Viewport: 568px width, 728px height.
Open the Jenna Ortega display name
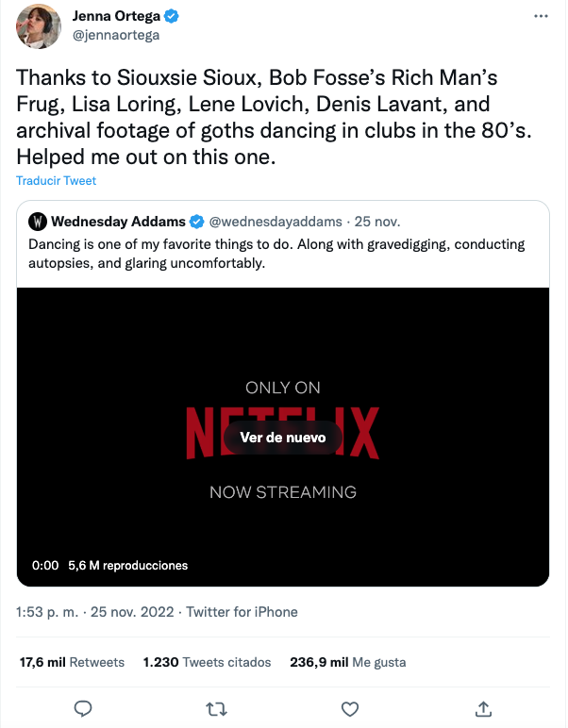tap(115, 17)
